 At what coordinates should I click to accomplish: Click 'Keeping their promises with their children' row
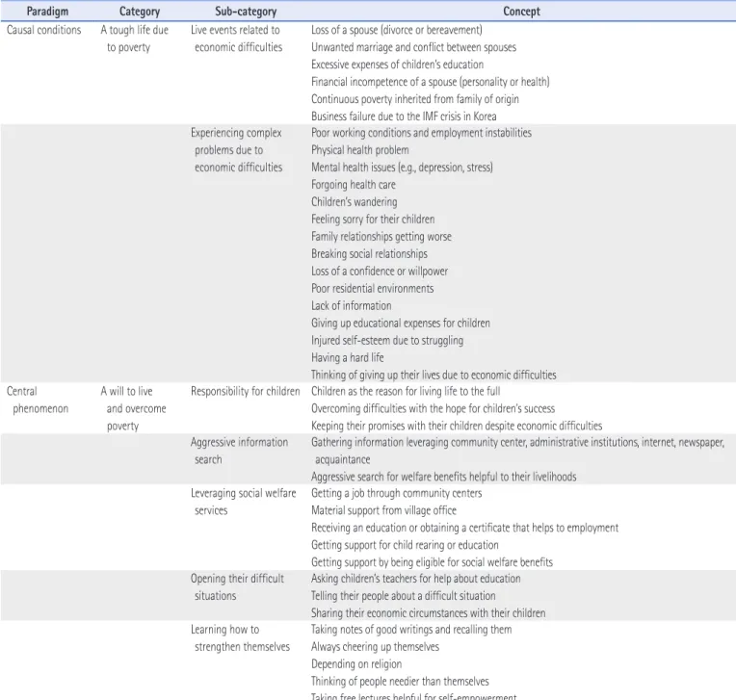click(457, 426)
